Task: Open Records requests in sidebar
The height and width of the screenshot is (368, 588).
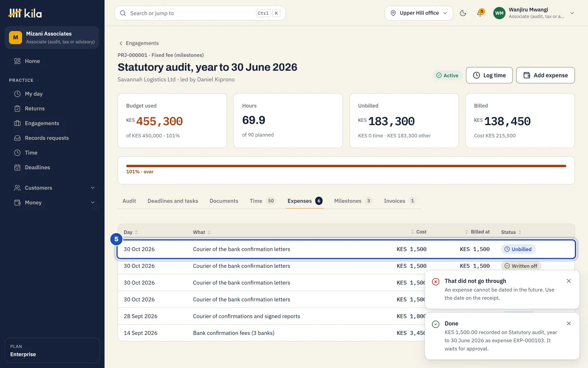Action: pos(52,138)
